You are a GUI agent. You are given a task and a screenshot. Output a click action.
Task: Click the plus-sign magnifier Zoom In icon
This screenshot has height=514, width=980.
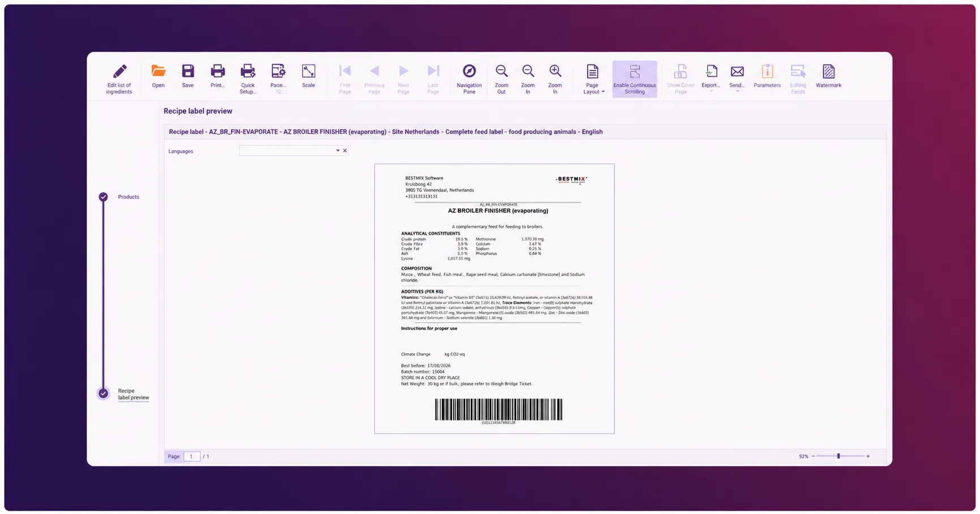pos(555,71)
